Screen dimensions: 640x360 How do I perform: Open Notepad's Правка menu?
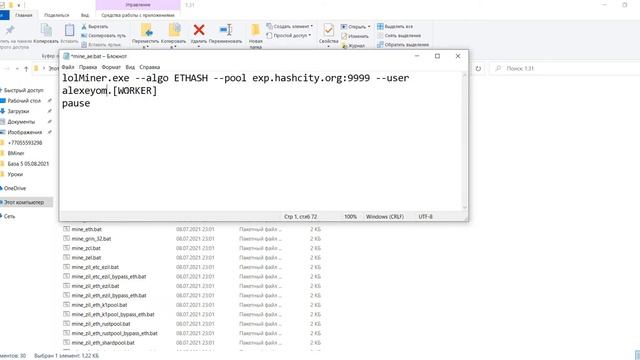pyautogui.click(x=88, y=67)
